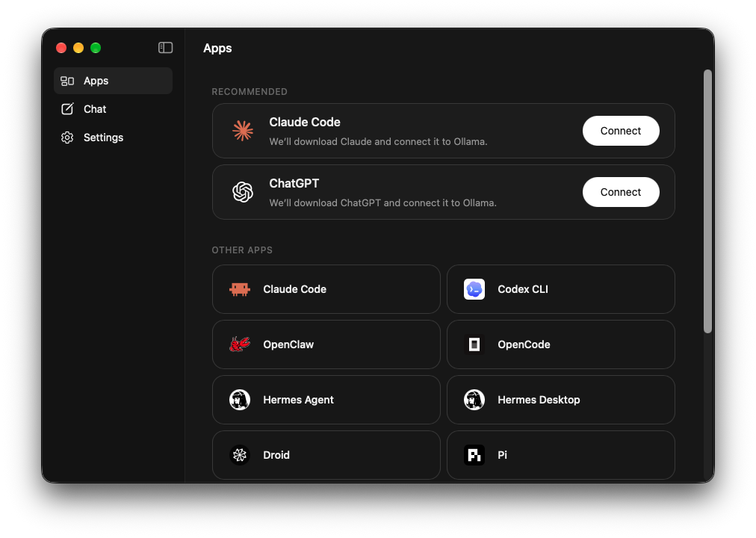Click the ChatGPT knot logo icon
756x538 pixels.
[243, 192]
